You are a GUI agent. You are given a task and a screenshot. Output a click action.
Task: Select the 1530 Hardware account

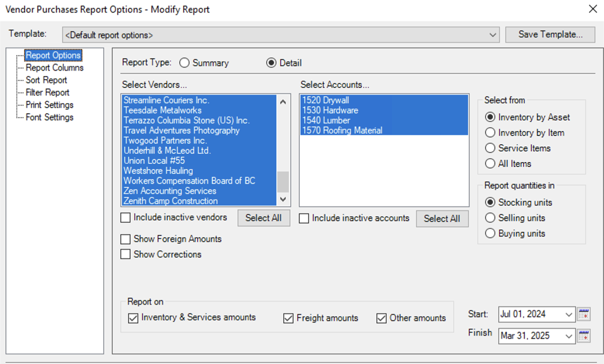point(330,110)
